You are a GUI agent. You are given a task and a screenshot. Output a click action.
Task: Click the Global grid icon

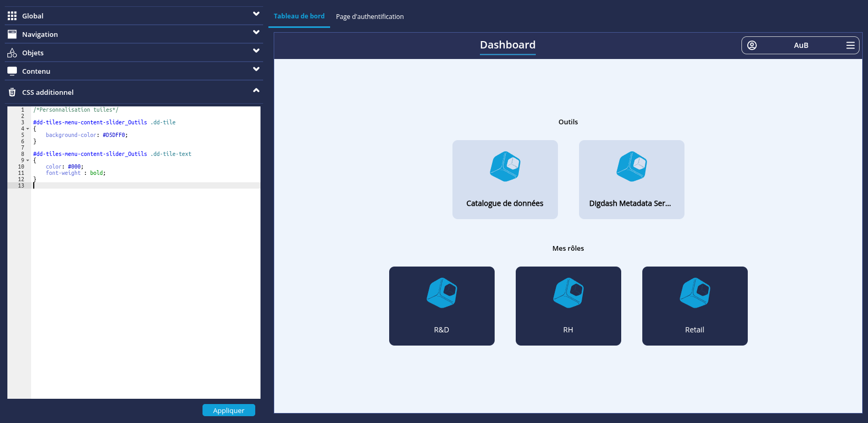(x=12, y=16)
